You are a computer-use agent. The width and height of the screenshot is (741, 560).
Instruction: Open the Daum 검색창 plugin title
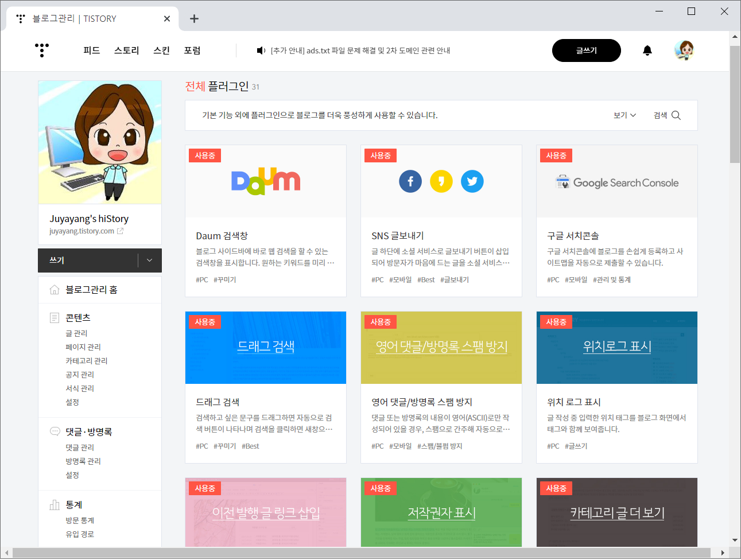pyautogui.click(x=222, y=236)
